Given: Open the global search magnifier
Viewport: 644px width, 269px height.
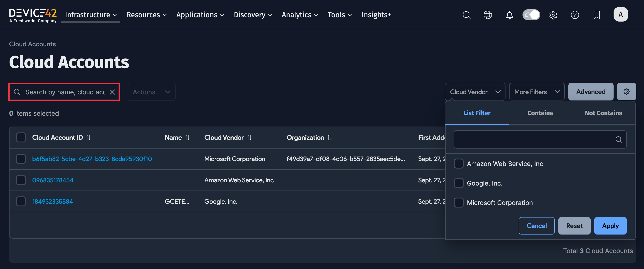Looking at the screenshot, I should click(x=466, y=15).
